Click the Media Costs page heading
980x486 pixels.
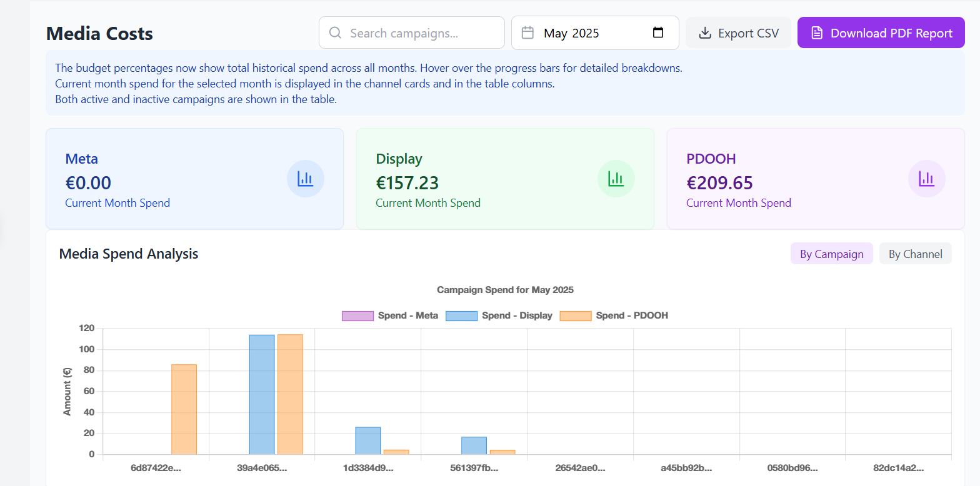coord(99,33)
